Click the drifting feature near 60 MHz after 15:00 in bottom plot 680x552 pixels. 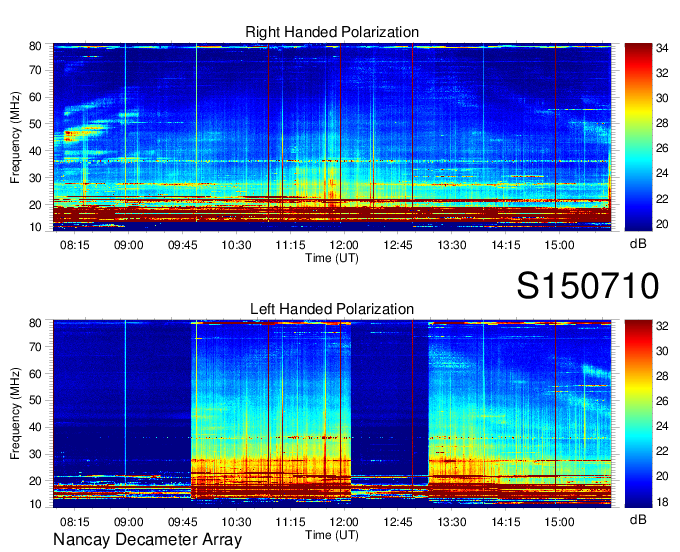pyautogui.click(x=596, y=372)
